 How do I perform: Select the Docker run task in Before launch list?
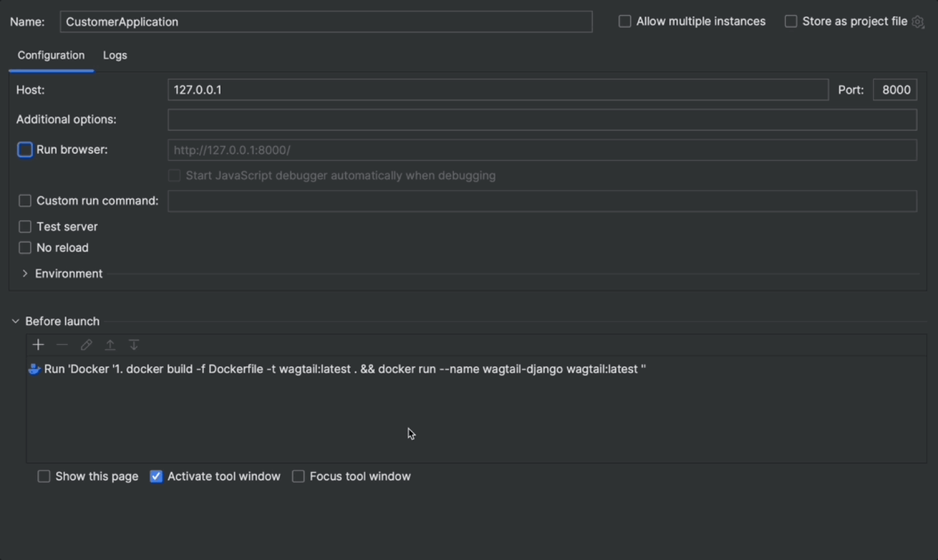point(345,369)
